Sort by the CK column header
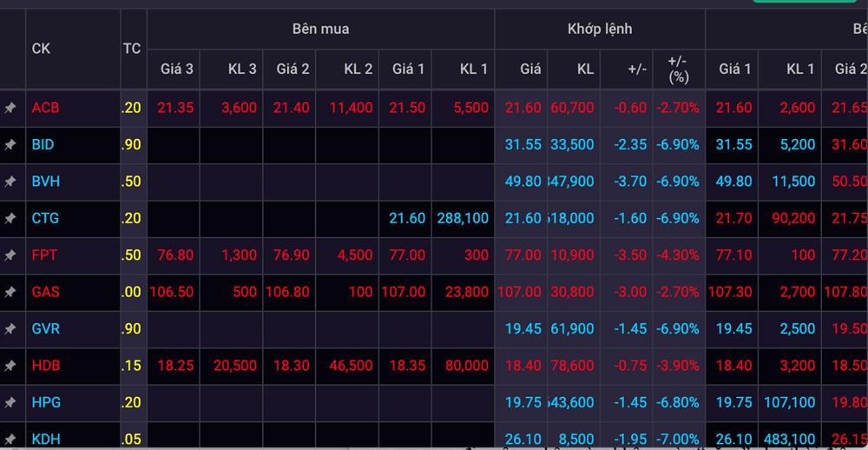The height and width of the screenshot is (450, 868). pyautogui.click(x=42, y=49)
